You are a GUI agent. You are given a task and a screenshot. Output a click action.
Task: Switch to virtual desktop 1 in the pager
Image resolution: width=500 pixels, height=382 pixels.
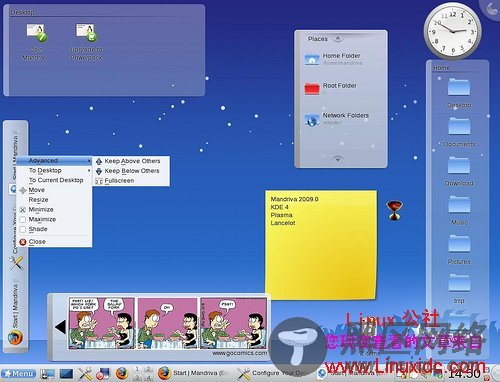137,369
